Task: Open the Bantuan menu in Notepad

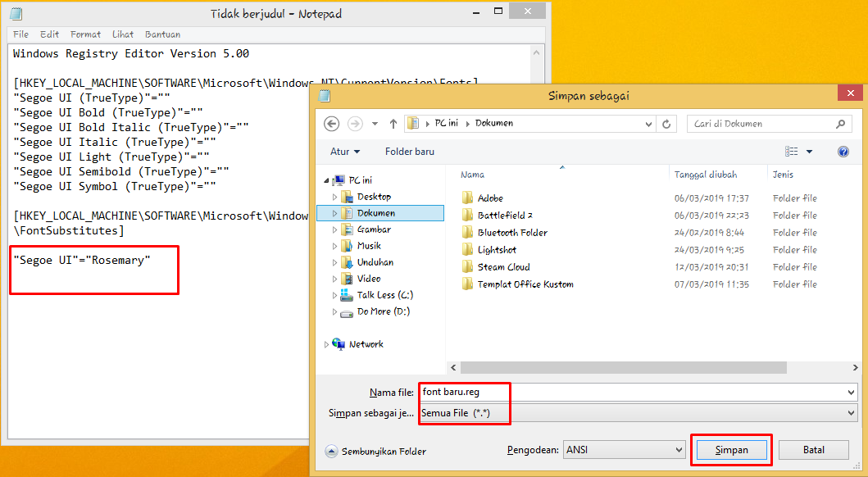Action: 163,34
